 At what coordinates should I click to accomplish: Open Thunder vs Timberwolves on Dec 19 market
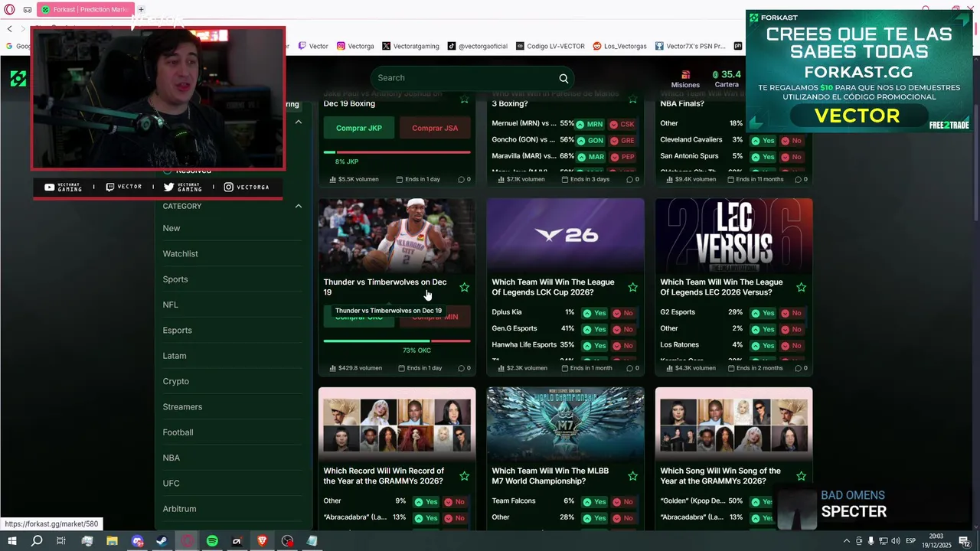point(385,287)
